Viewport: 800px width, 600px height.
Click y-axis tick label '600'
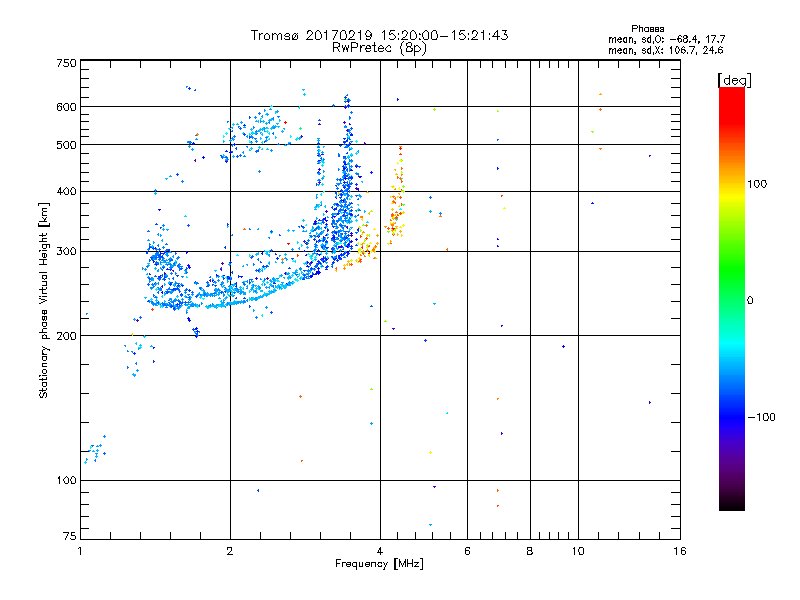coord(66,107)
